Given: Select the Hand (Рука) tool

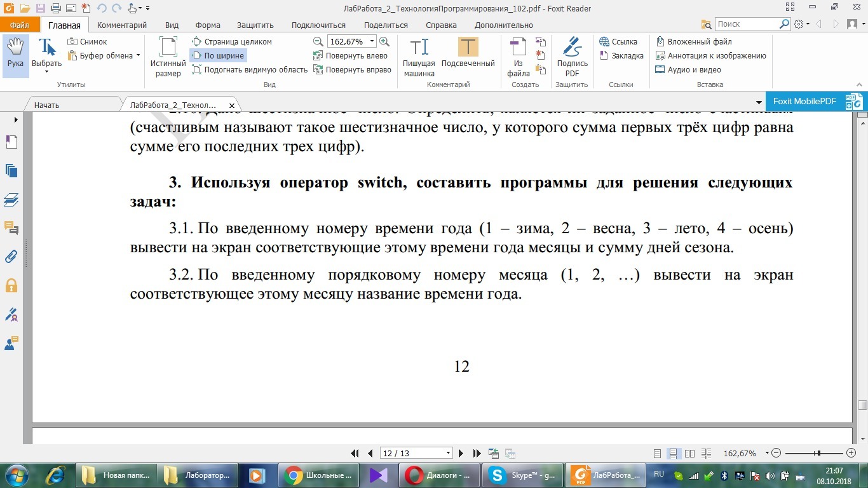Looking at the screenshot, I should (x=15, y=54).
